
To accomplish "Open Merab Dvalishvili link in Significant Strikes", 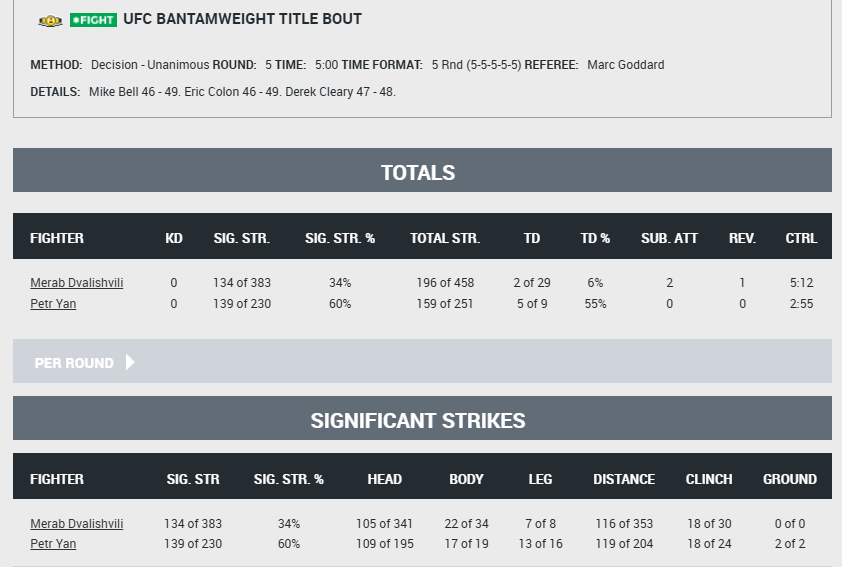I will [x=77, y=524].
